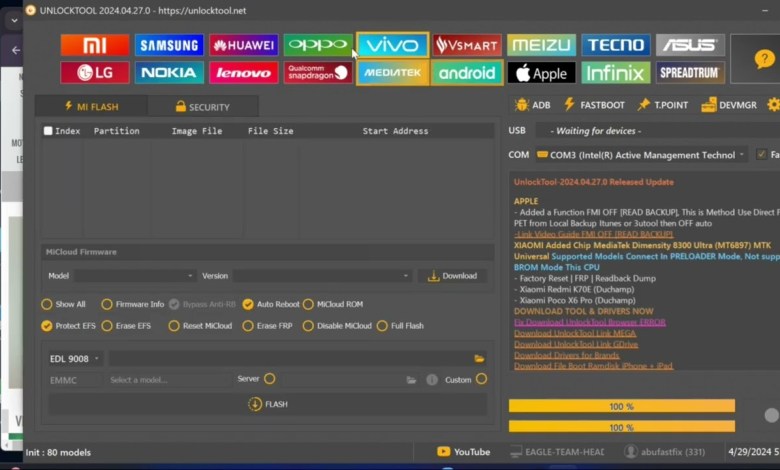Select the Spreadtrum brand logo
This screenshot has width=780, height=470.
[x=690, y=73]
